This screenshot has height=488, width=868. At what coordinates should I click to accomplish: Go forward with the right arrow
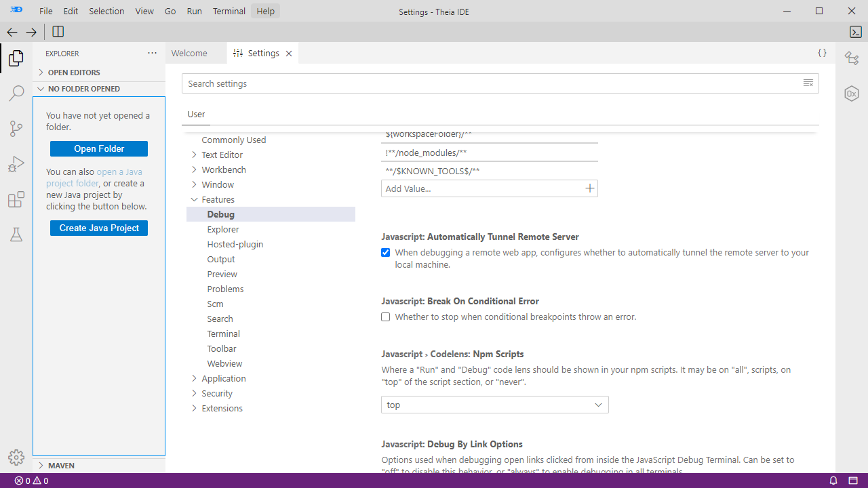[31, 32]
